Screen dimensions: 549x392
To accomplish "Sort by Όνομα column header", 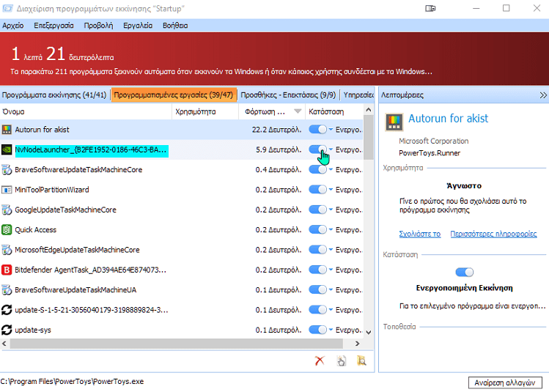I will (x=86, y=111).
